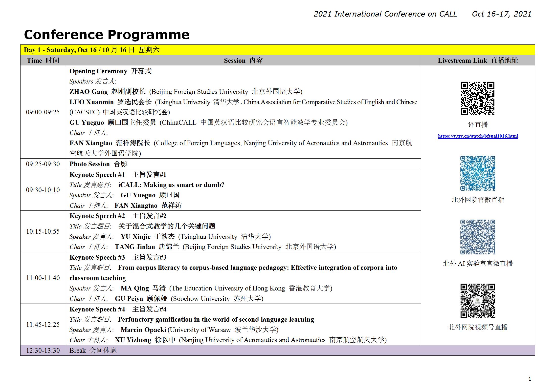The height and width of the screenshot is (392, 555).
Task: Click the 北外 AI 实验室官微直播 QR code
Action: [x=477, y=237]
